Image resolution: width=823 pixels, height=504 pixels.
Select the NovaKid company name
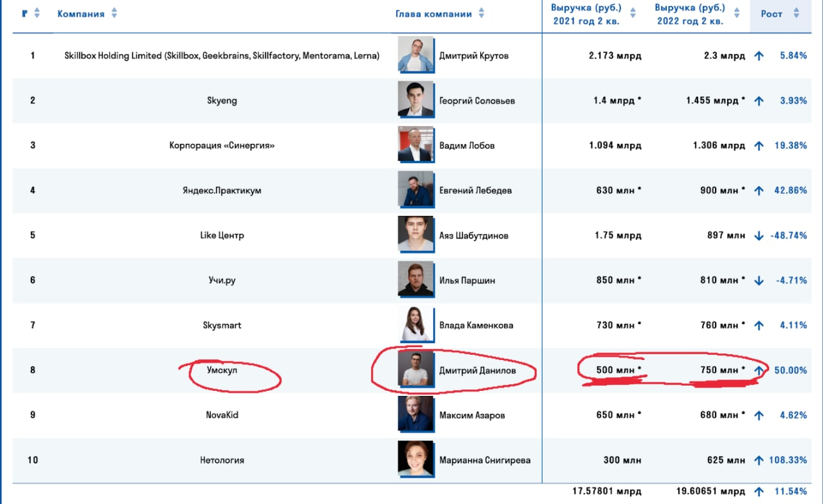click(222, 415)
